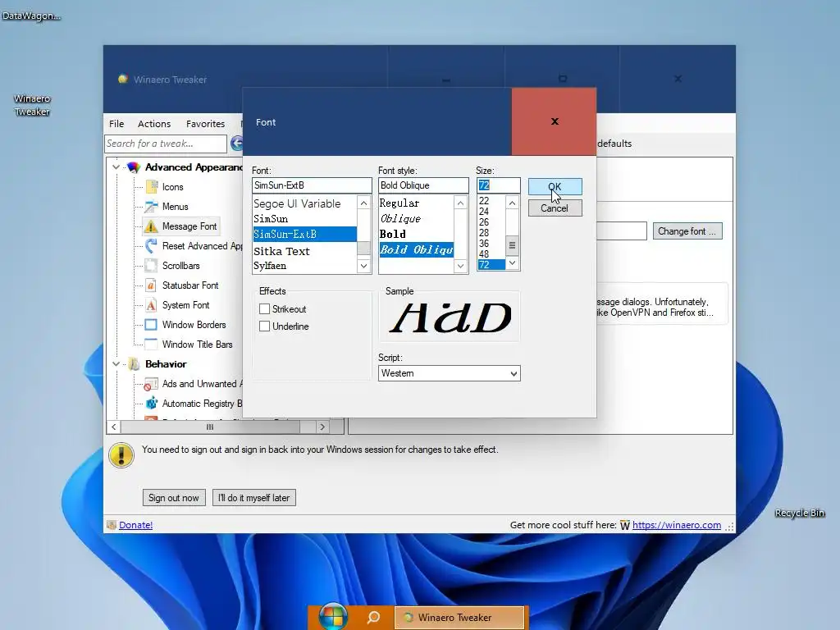Click the Font name input field

[x=312, y=185]
